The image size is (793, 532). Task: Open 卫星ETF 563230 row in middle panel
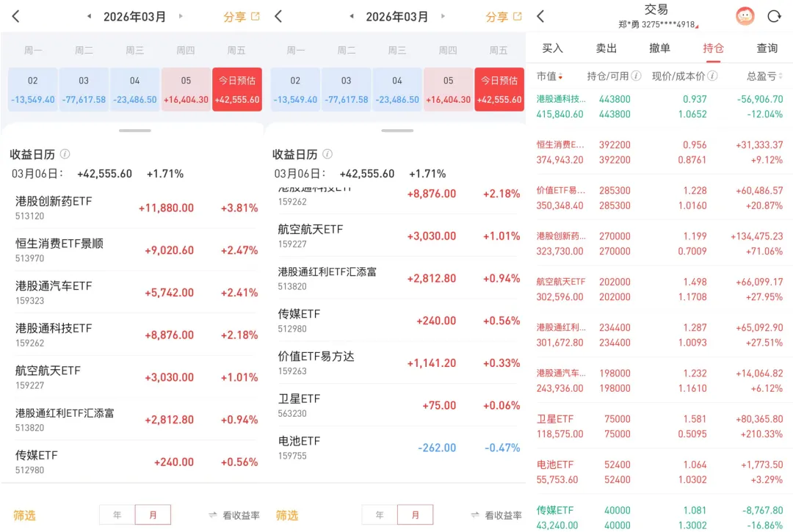click(x=397, y=405)
